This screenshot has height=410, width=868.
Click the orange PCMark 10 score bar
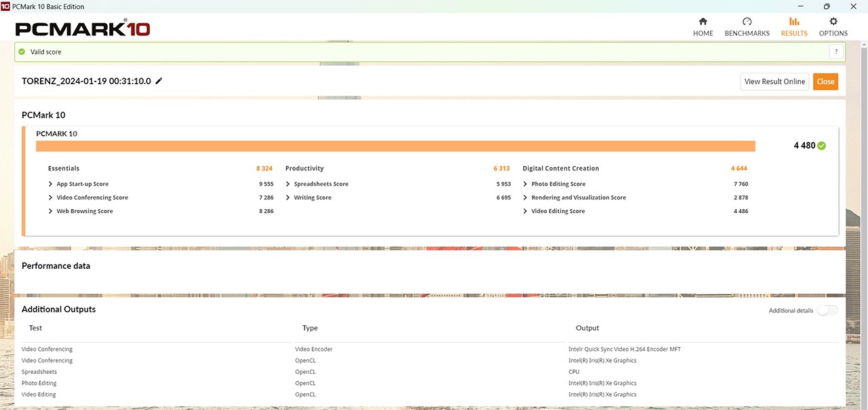tap(395, 146)
